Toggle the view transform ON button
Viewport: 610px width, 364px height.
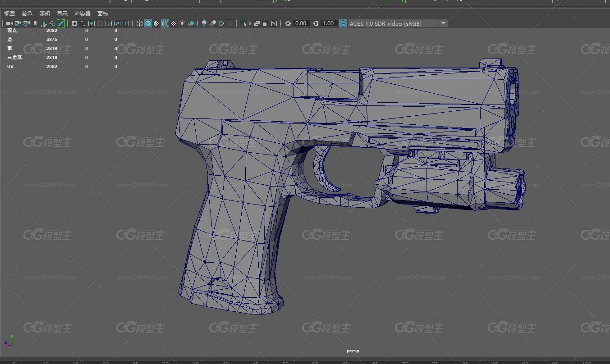coord(343,23)
